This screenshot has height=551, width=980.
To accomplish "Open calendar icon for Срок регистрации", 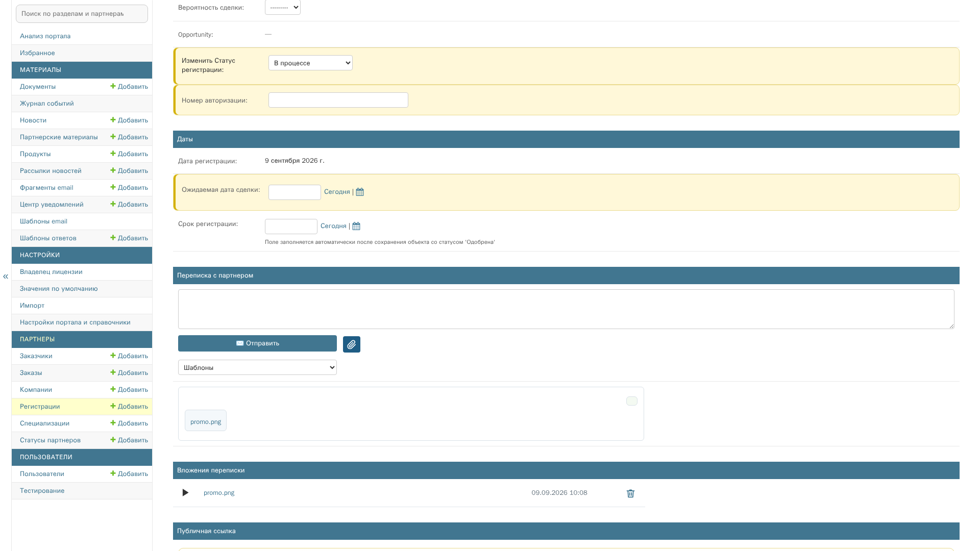I will [356, 226].
